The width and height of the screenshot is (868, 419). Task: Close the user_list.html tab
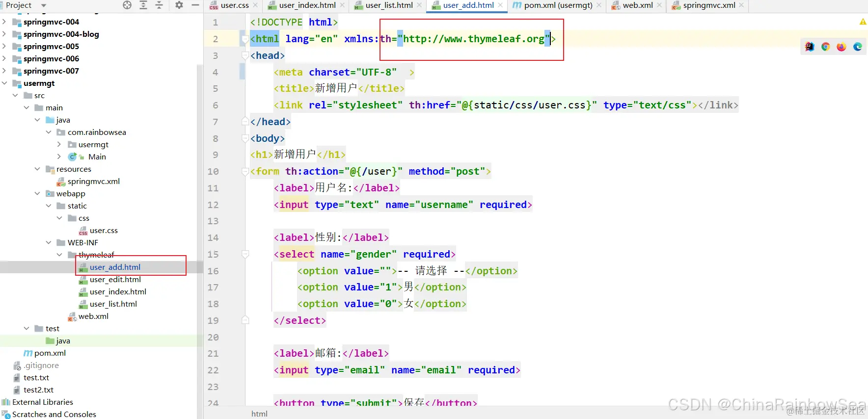click(x=419, y=5)
